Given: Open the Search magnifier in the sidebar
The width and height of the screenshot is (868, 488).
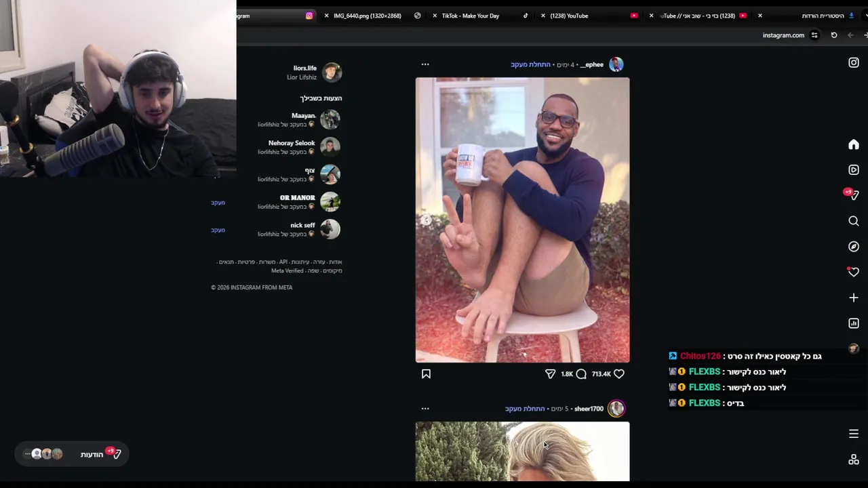Looking at the screenshot, I should (854, 221).
